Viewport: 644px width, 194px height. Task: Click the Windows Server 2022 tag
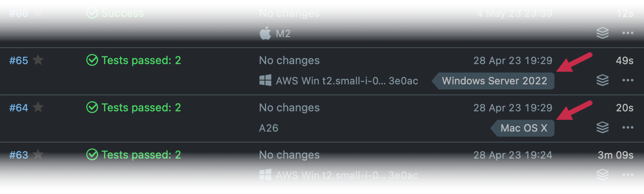[x=494, y=81]
